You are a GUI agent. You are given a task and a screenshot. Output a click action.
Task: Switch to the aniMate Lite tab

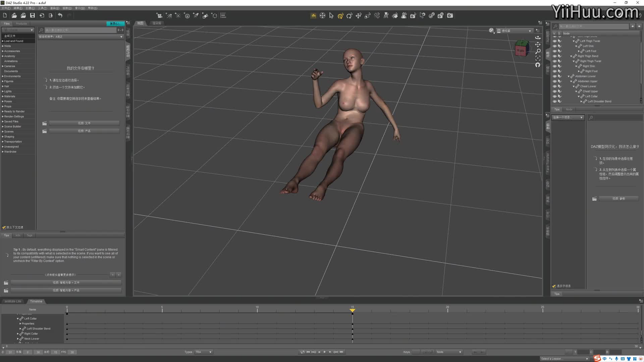click(13, 301)
